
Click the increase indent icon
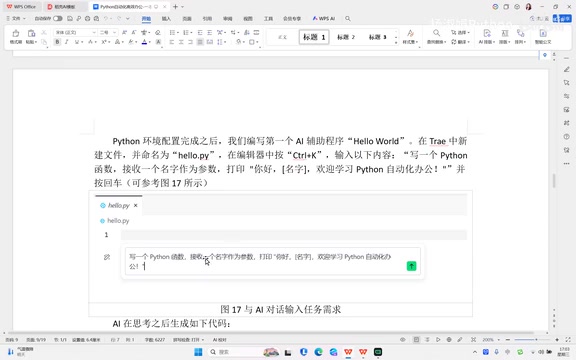coord(209,33)
